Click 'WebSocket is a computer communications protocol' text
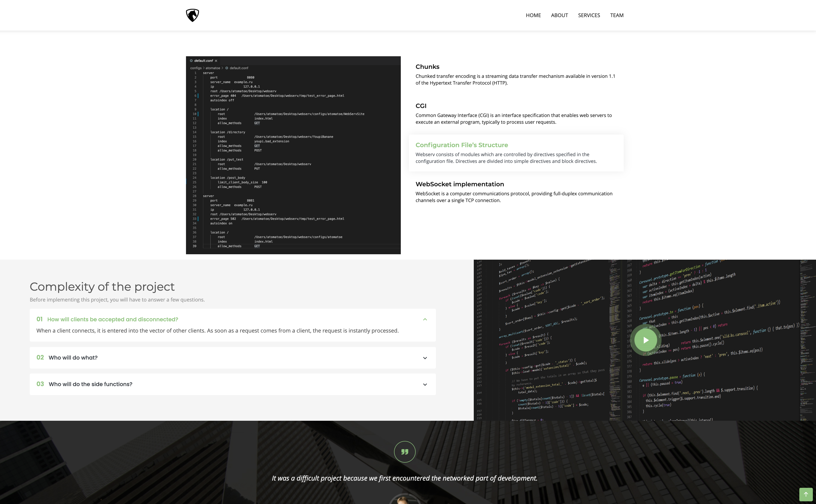 coord(514,197)
